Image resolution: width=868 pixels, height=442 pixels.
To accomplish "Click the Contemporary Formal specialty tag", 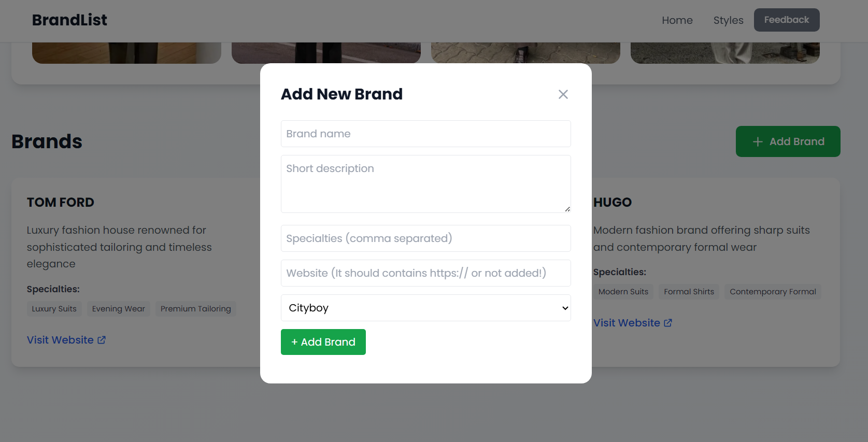I will coord(773,291).
